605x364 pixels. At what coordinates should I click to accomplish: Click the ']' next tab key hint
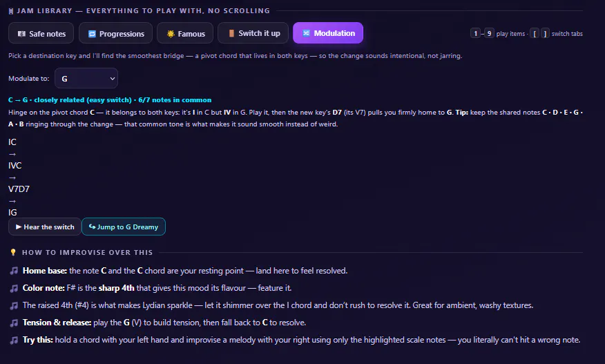click(545, 34)
